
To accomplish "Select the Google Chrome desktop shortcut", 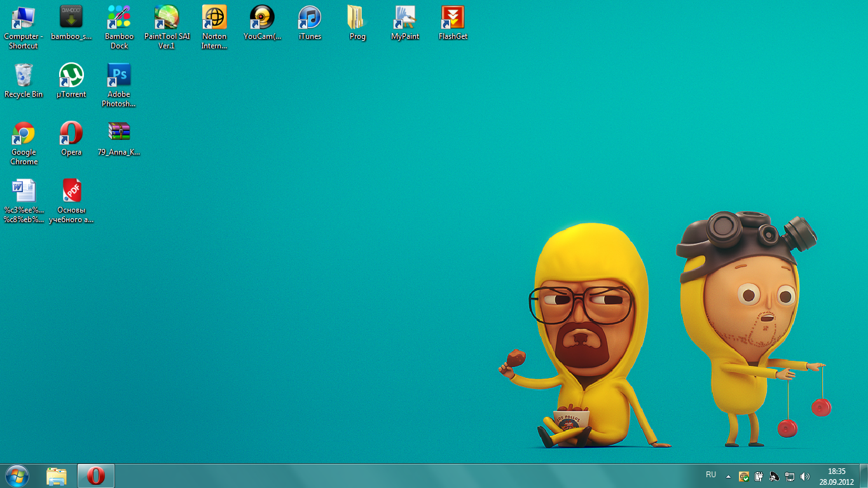I will click(x=24, y=143).
